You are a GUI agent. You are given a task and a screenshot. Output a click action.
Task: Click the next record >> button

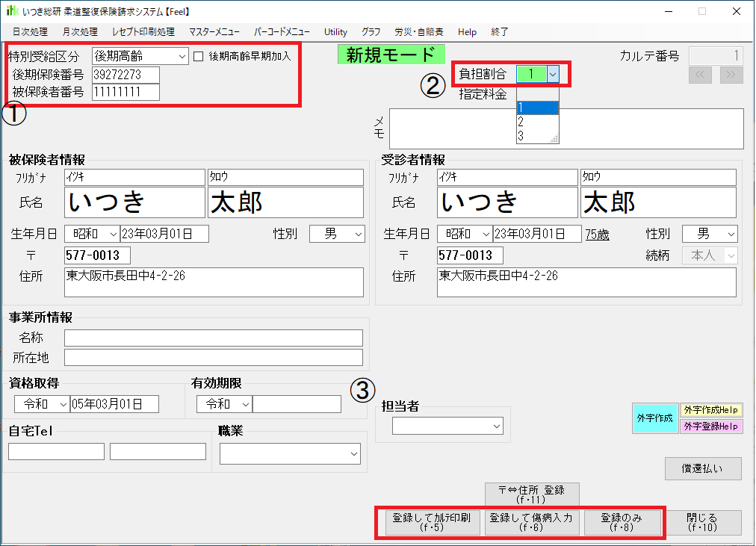(x=731, y=75)
